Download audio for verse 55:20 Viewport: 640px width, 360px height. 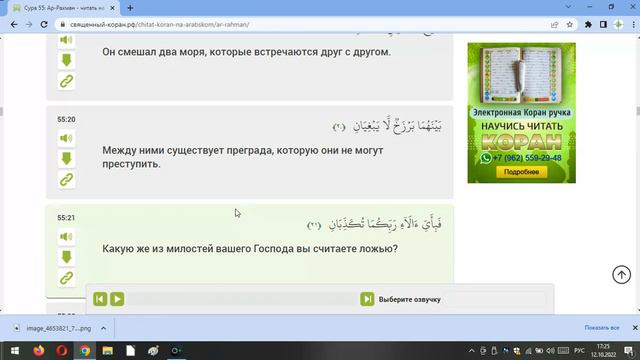(x=66, y=159)
